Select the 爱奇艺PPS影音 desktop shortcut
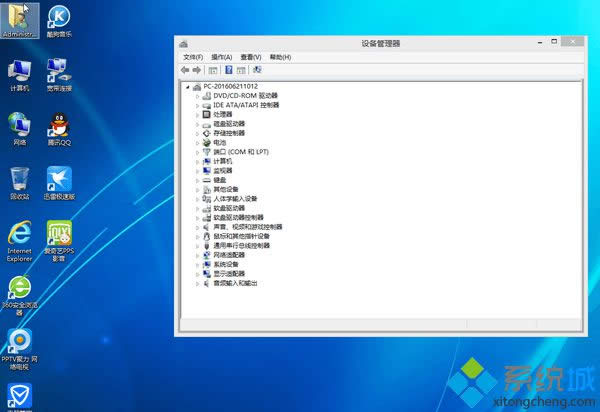The height and width of the screenshot is (412, 600). click(59, 241)
